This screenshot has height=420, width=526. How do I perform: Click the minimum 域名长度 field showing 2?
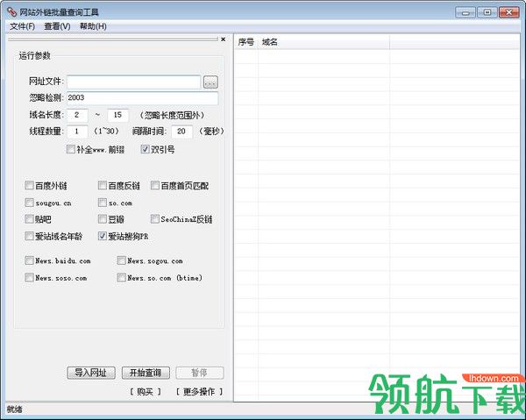click(x=77, y=115)
